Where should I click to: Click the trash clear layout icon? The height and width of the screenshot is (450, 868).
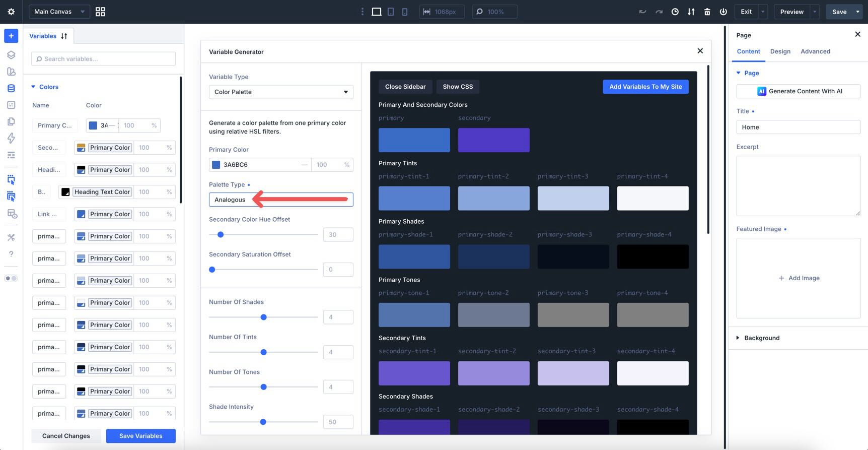[707, 12]
